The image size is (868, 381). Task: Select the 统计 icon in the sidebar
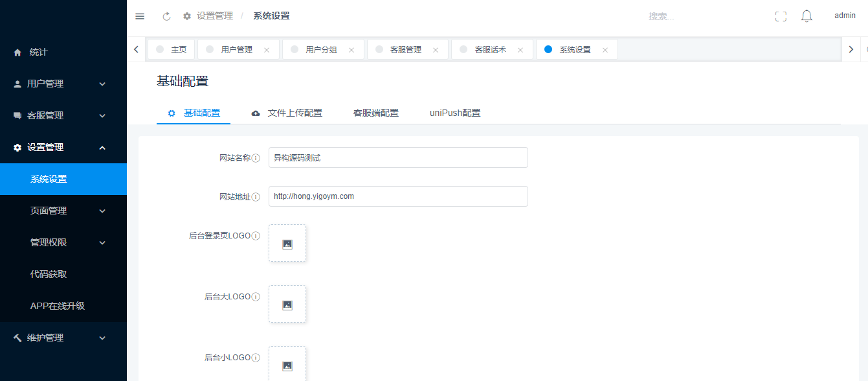(x=15, y=52)
